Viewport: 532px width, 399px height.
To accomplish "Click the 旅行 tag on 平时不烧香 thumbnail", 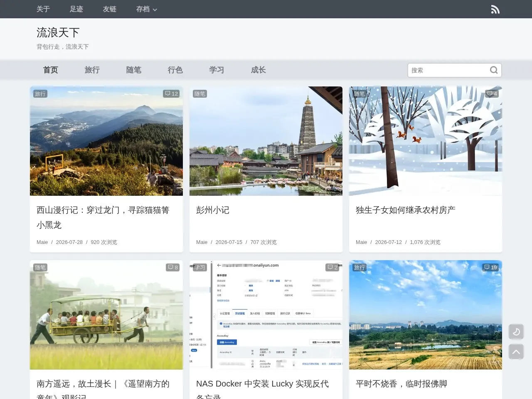I will [x=360, y=267].
